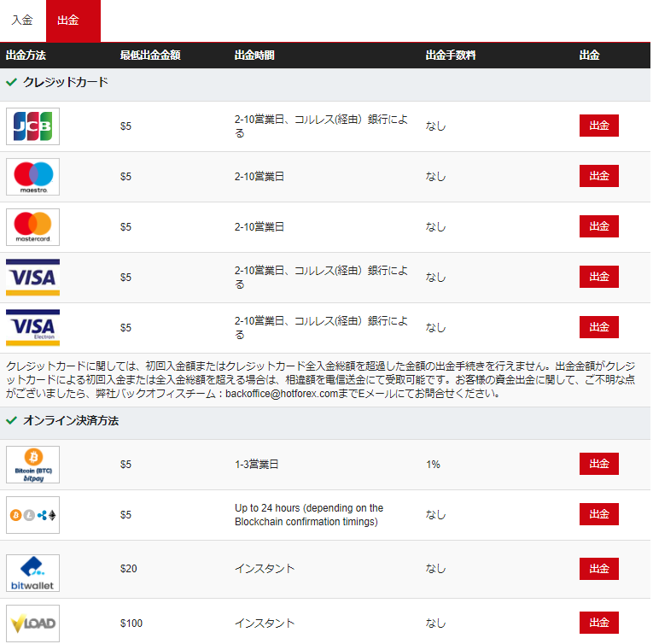Click the bitwallet logo
Screen dimensions: 653x644
click(33, 573)
